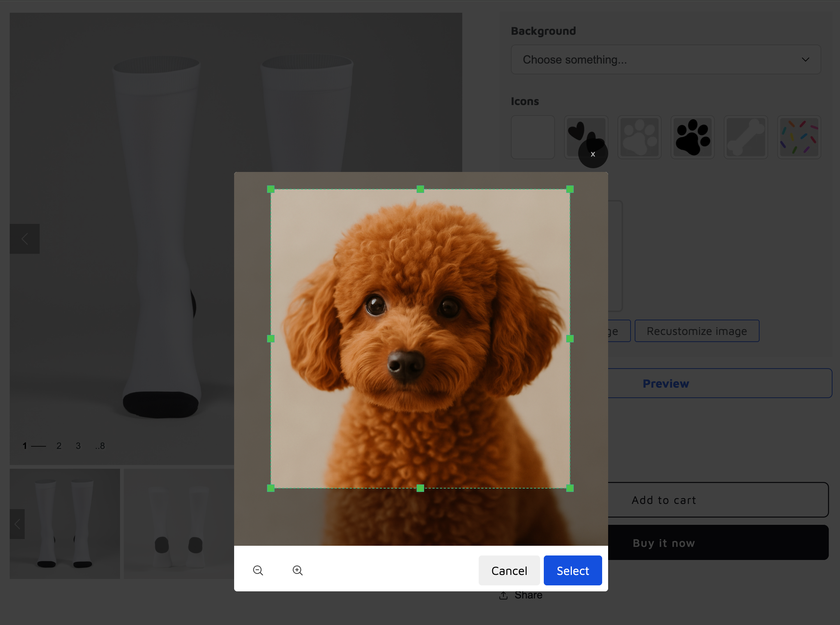Viewport: 840px width, 625px height.
Task: Click the zoom in magnifier icon
Action: 298,570
